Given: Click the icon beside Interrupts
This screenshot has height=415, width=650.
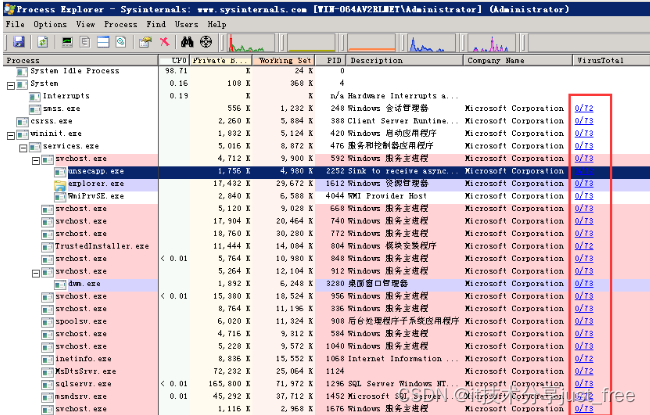Looking at the screenshot, I should coord(35,97).
